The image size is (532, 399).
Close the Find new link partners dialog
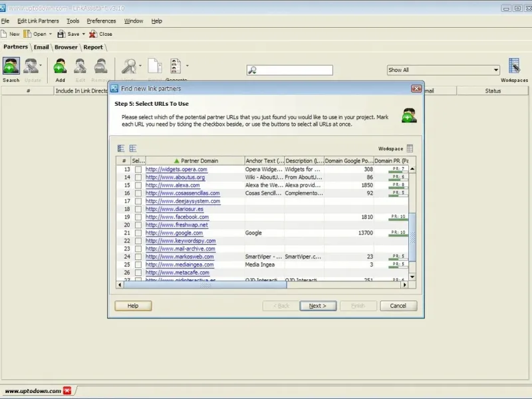(416, 88)
